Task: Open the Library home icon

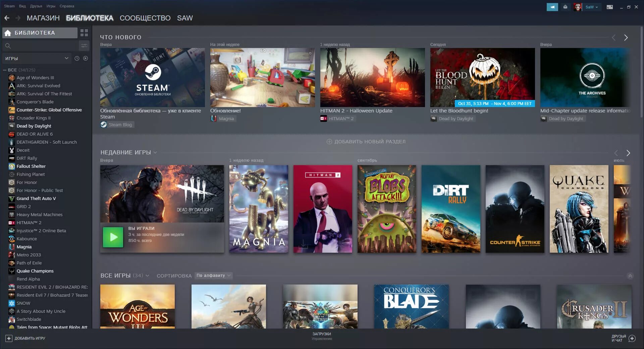Action: pyautogui.click(x=8, y=33)
